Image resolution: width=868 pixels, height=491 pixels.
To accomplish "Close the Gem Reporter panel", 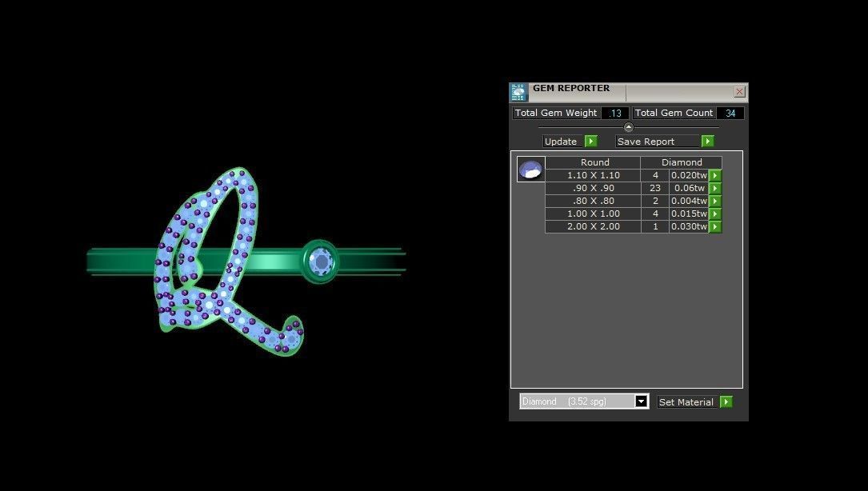I will pos(739,92).
